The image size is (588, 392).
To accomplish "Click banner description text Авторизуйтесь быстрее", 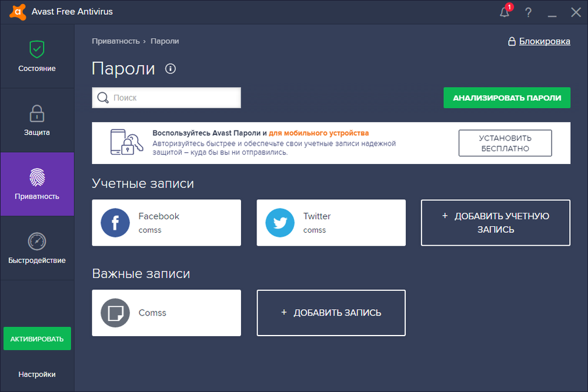I will click(274, 148).
